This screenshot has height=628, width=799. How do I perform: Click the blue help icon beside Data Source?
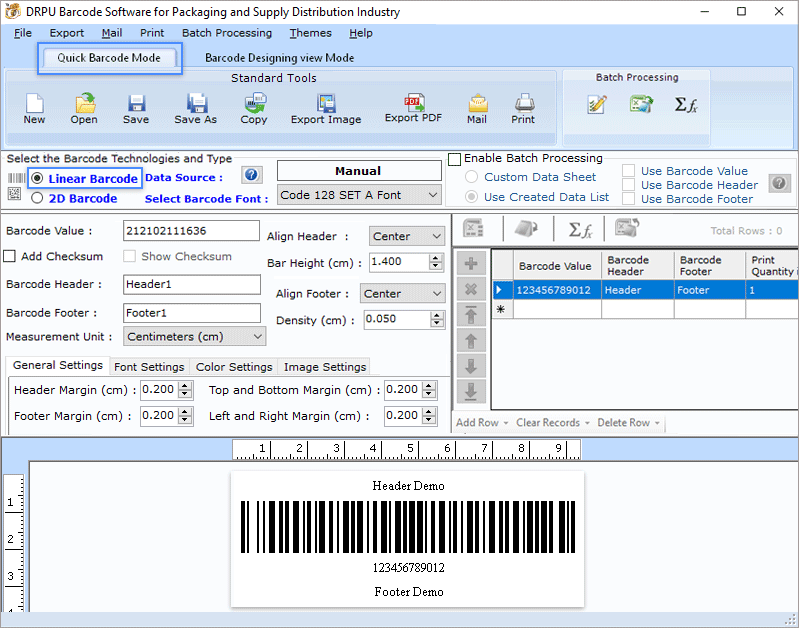pos(251,175)
